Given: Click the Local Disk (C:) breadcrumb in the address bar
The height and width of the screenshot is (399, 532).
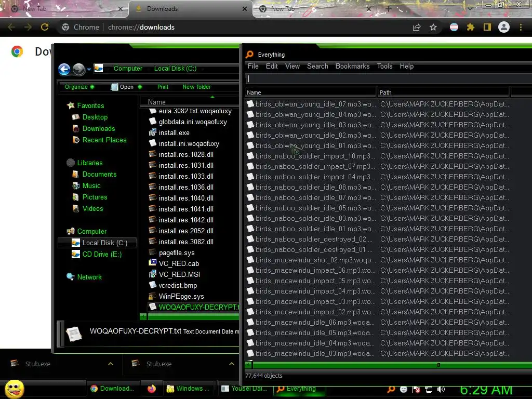Looking at the screenshot, I should [175, 68].
